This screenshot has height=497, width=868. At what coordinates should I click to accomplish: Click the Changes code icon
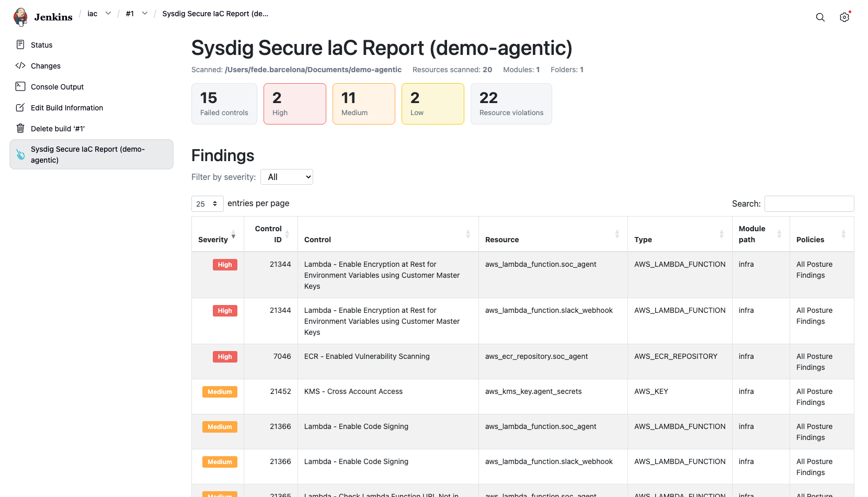click(x=20, y=65)
